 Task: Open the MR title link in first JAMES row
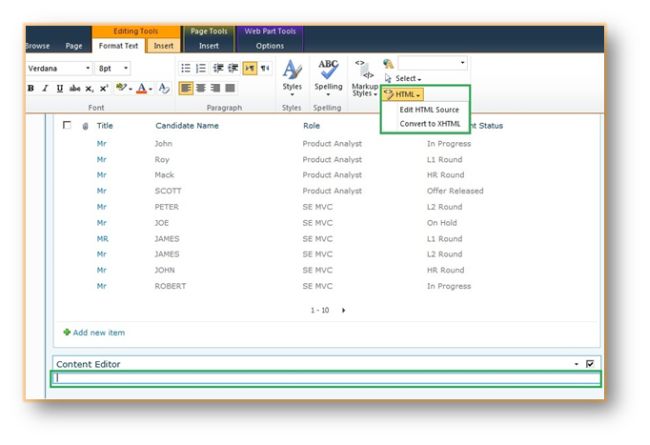[102, 239]
